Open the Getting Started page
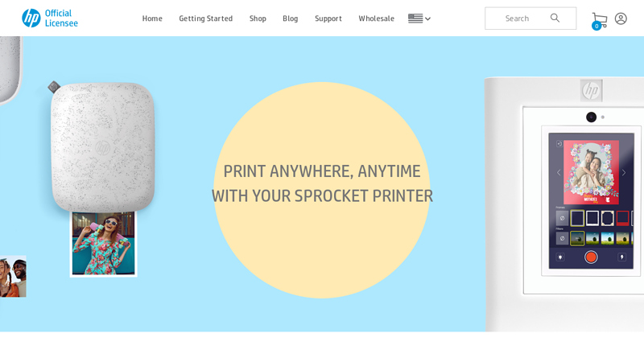This screenshot has height=362, width=644. click(x=205, y=19)
